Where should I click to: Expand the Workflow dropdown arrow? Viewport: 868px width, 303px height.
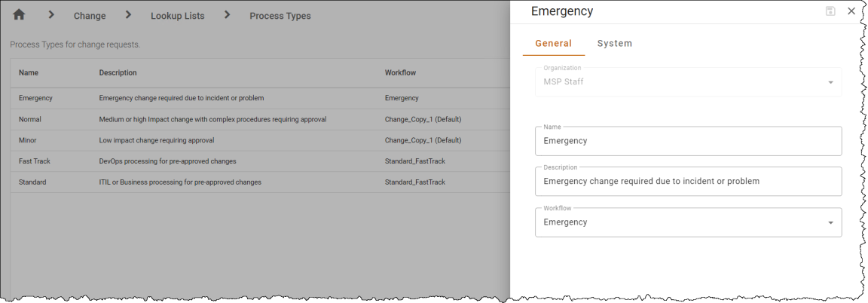[830, 222]
